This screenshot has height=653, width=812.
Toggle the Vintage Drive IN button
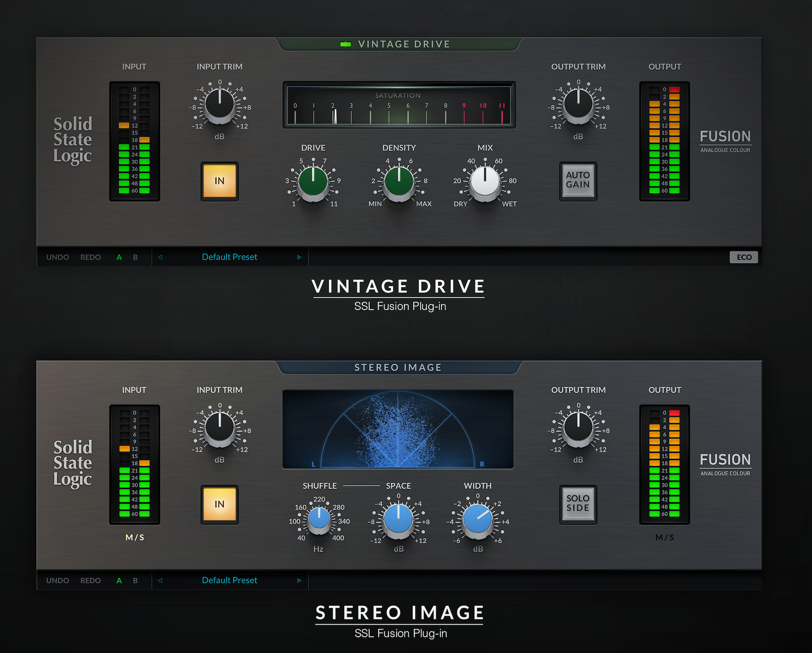click(x=219, y=181)
